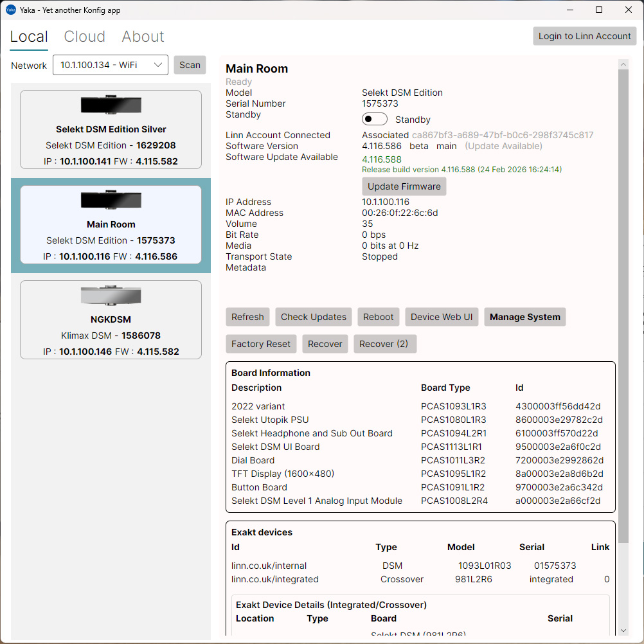The image size is (644, 644).
Task: Click Manage System
Action: pos(524,317)
